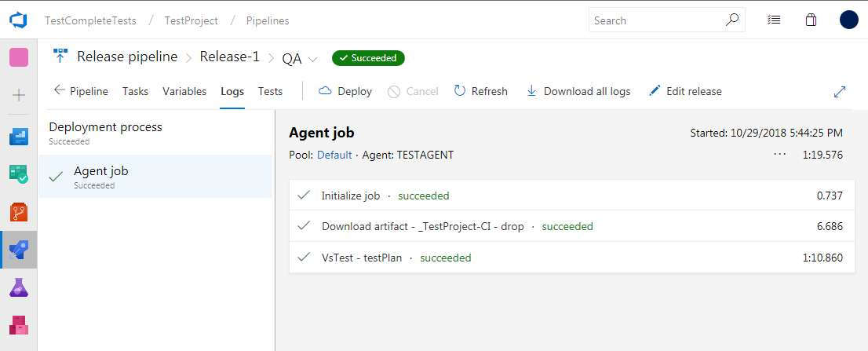Click the Started timestamp text

tap(766, 133)
